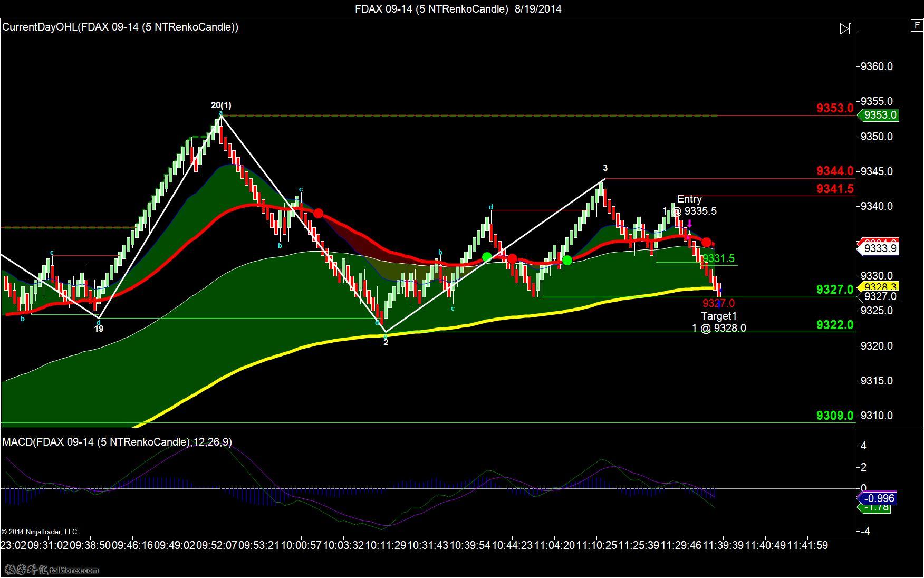Image resolution: width=924 pixels, height=578 pixels.
Task: Click the red dot near 10:00:57 on red average
Action: (x=318, y=213)
